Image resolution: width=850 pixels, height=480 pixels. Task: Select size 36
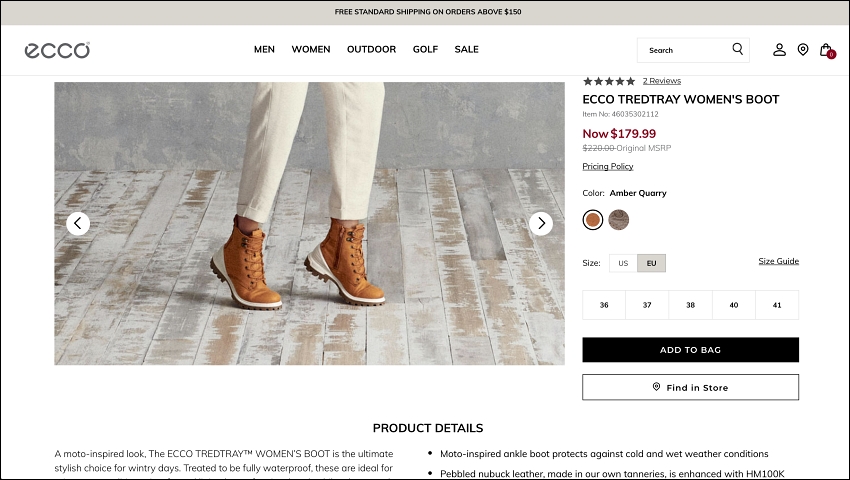click(x=604, y=305)
